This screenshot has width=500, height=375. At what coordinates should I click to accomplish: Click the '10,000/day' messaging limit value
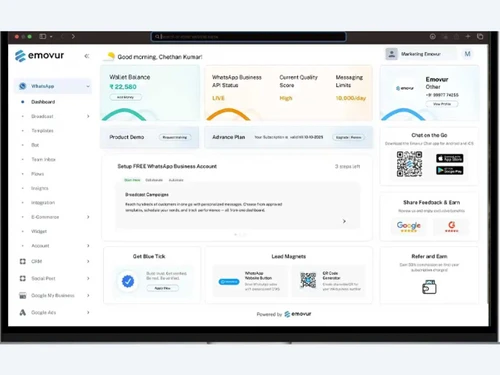pyautogui.click(x=351, y=98)
